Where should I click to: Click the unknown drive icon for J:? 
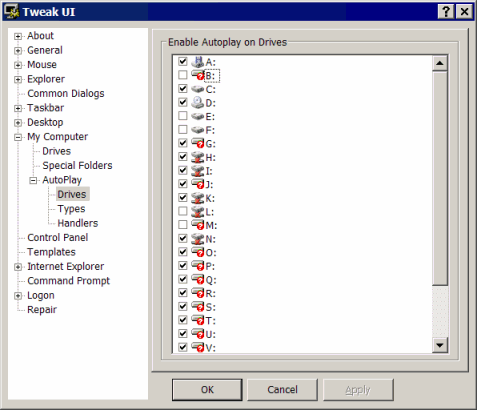click(x=198, y=184)
